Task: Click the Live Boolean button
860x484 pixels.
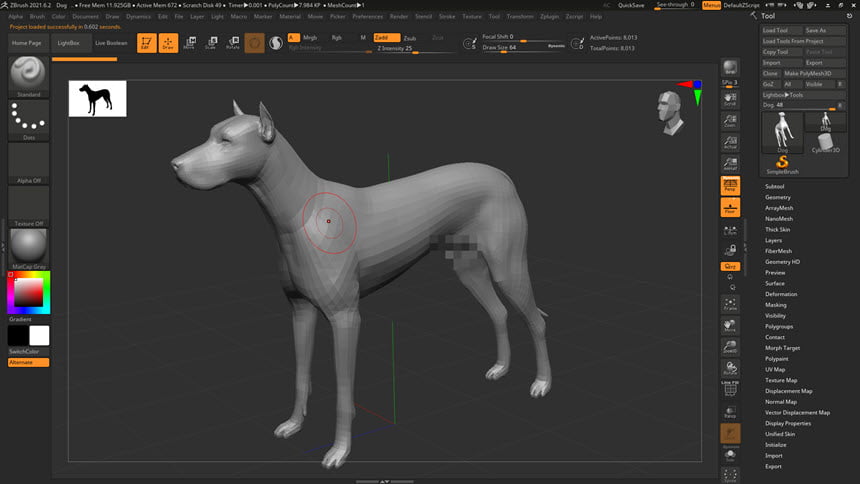Action: tap(111, 43)
